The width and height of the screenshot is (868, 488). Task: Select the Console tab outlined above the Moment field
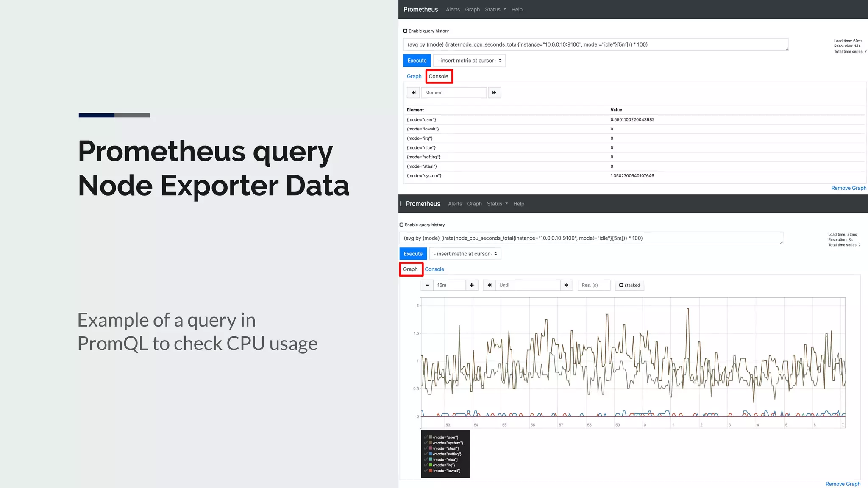pos(438,76)
